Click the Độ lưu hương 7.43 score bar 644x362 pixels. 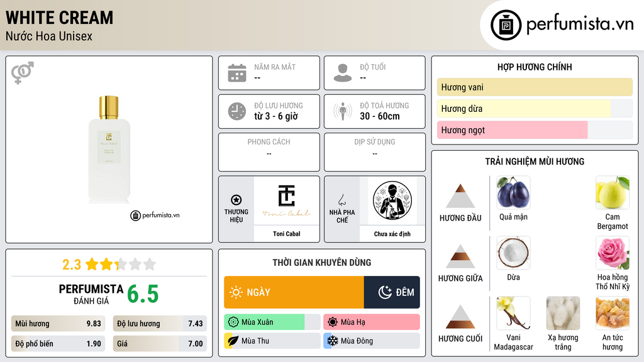(x=160, y=324)
